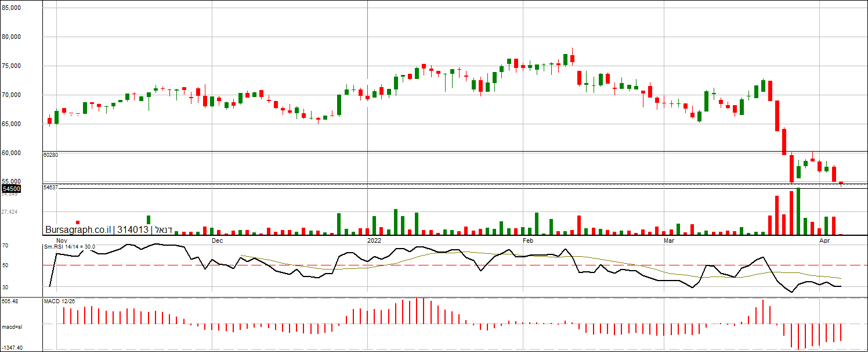The height and width of the screenshot is (352, 868).
Task: Click the 27,424 volume axis label
Action: click(x=9, y=212)
